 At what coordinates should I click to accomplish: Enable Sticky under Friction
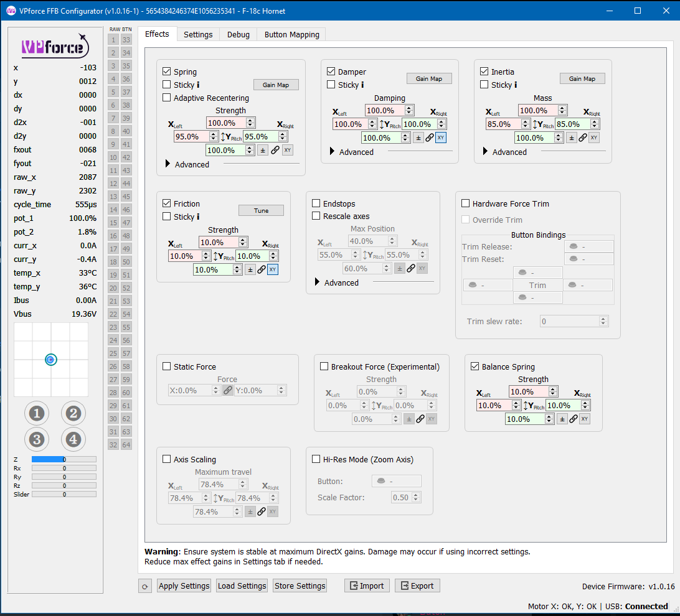coord(166,216)
